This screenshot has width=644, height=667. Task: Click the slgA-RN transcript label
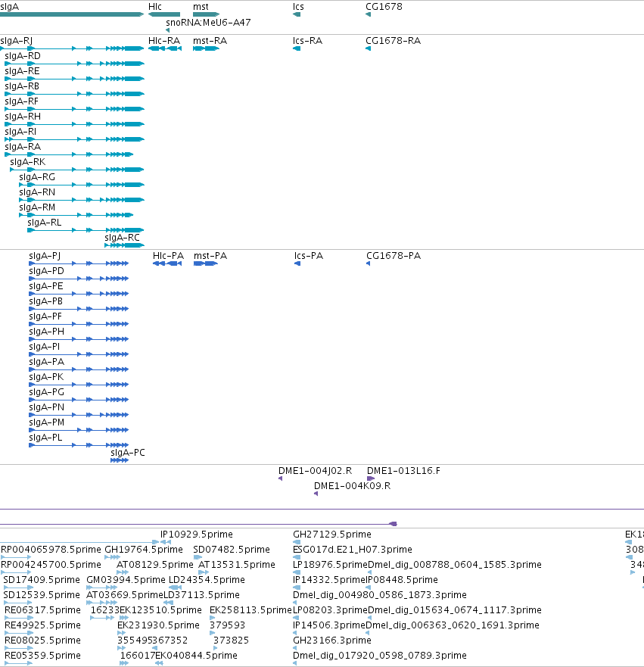(37, 192)
